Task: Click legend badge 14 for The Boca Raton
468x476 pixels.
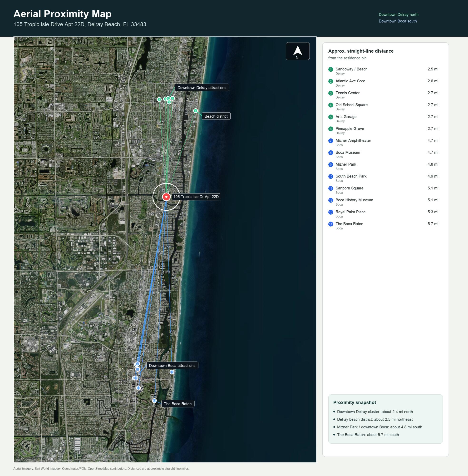Action: [x=331, y=224]
